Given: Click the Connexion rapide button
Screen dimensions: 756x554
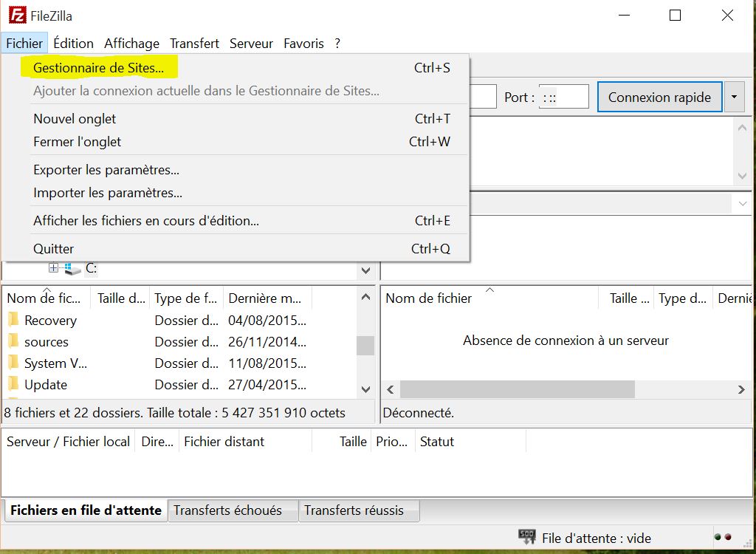Looking at the screenshot, I should 659,97.
